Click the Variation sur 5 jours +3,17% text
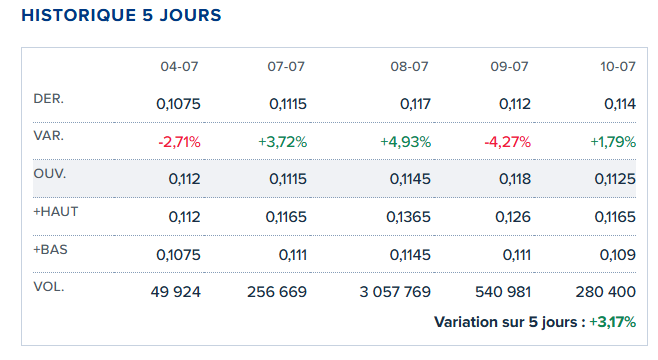The image size is (658, 360). click(535, 322)
